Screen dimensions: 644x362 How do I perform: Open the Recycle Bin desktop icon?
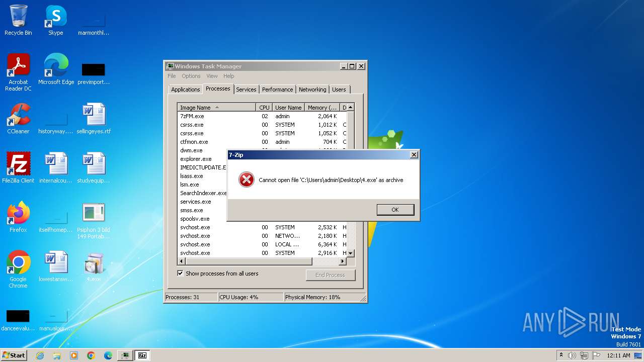pyautogui.click(x=18, y=20)
